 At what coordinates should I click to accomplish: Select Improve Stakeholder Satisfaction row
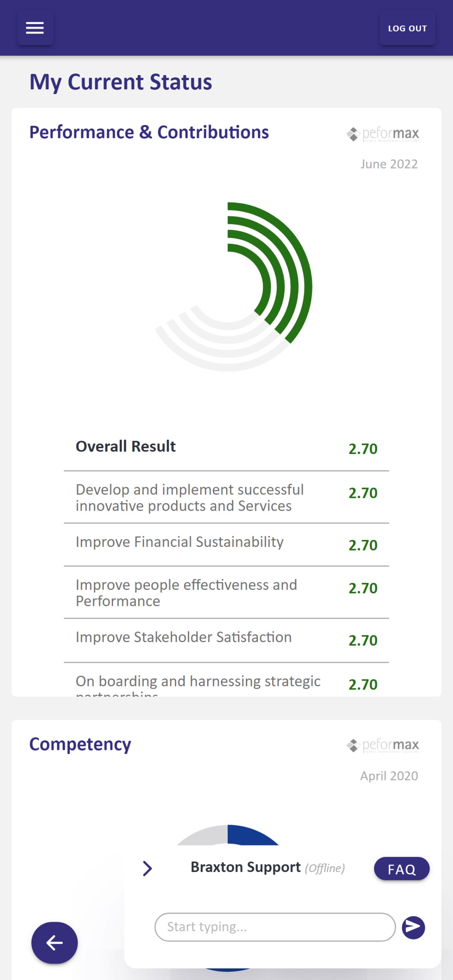(226, 640)
